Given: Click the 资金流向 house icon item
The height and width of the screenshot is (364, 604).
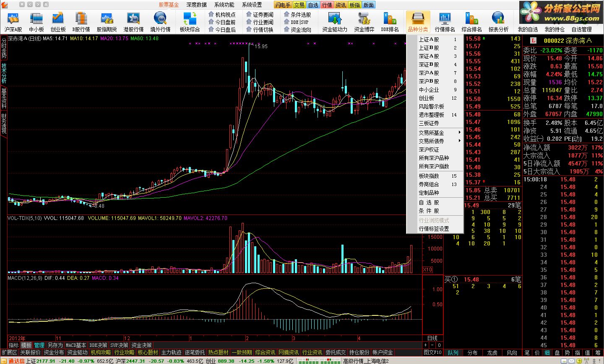Looking at the screenshot, I should [x=297, y=30].
